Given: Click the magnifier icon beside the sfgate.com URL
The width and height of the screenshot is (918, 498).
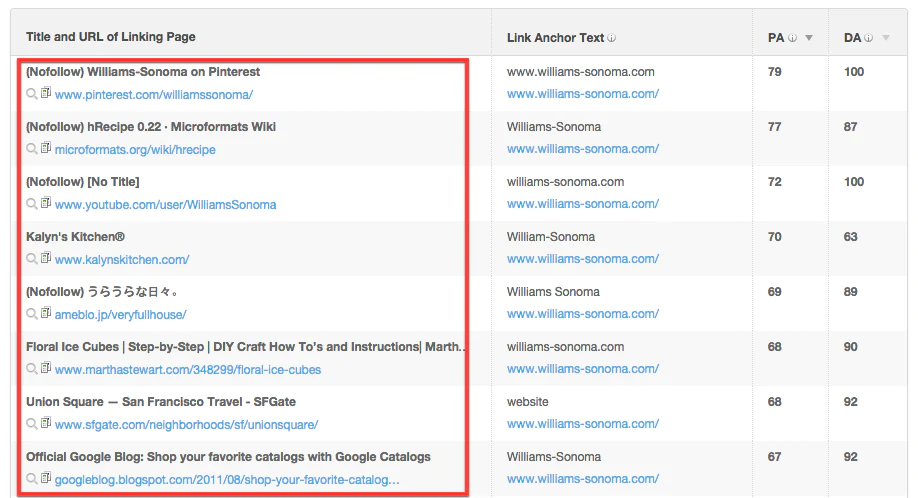Looking at the screenshot, I should pyautogui.click(x=32, y=424).
